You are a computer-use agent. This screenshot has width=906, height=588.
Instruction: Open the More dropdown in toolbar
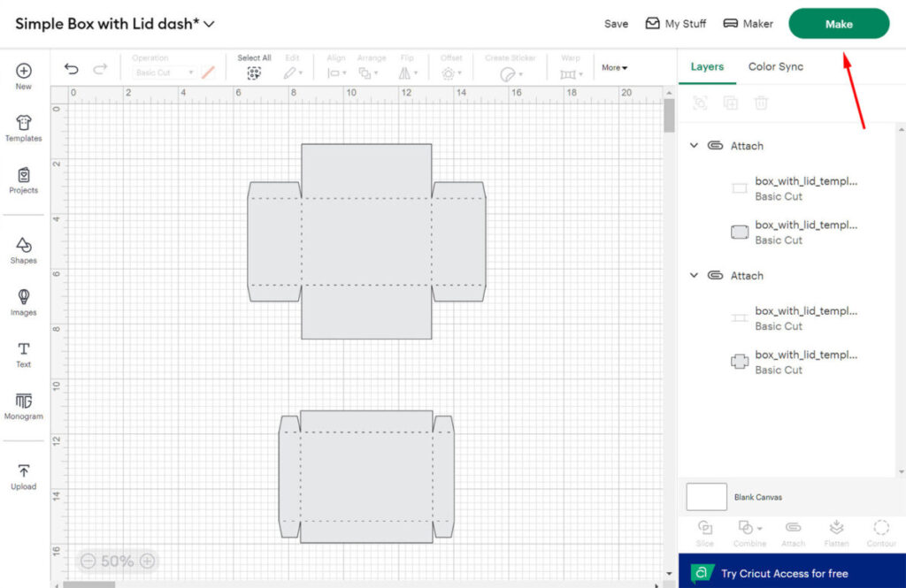614,68
